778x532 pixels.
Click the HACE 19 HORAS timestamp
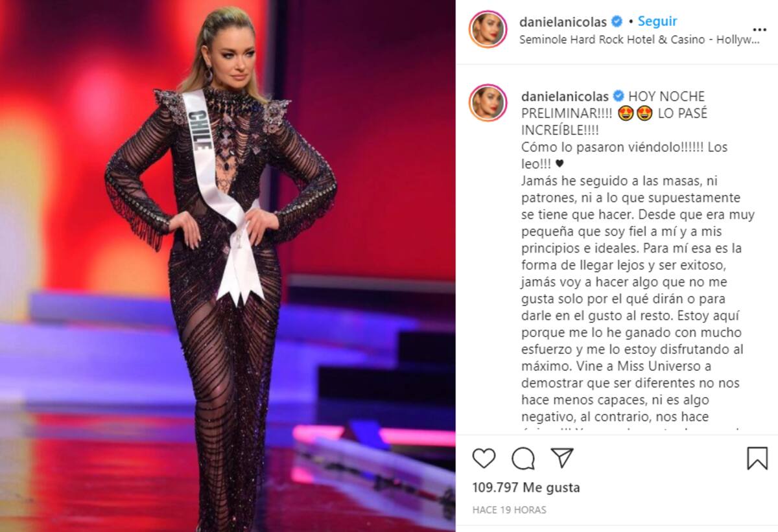pos(509,510)
